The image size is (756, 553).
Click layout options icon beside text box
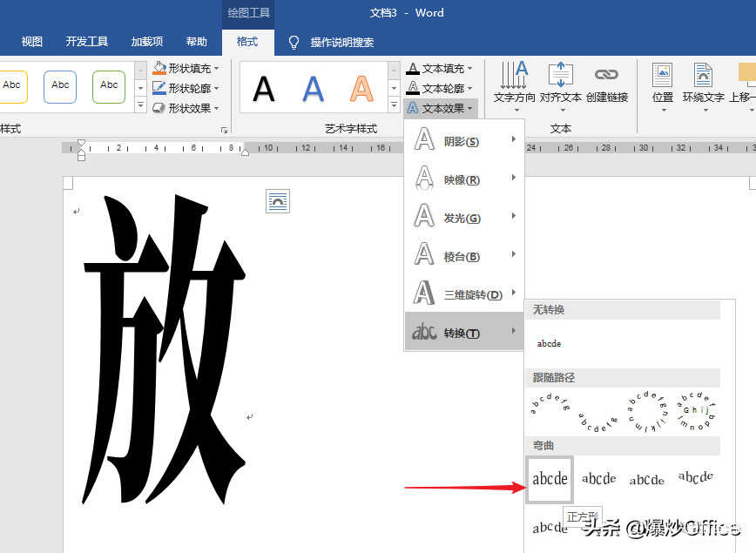click(x=278, y=201)
